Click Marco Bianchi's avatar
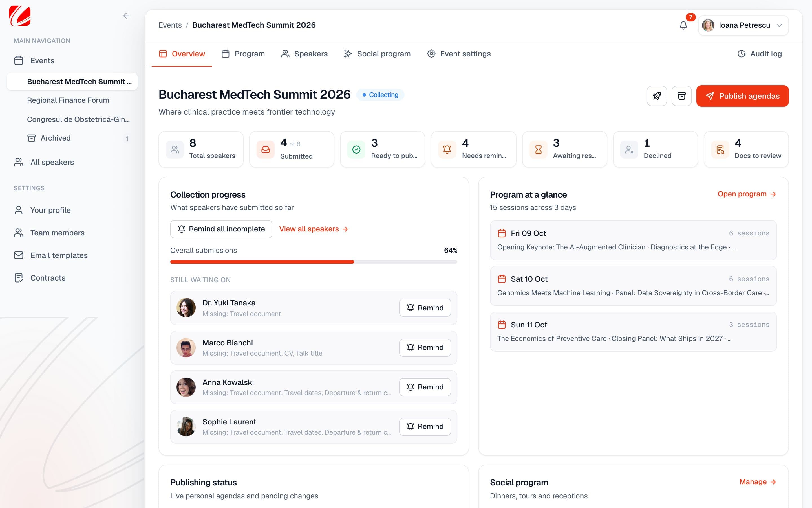The width and height of the screenshot is (812, 508). pyautogui.click(x=186, y=347)
